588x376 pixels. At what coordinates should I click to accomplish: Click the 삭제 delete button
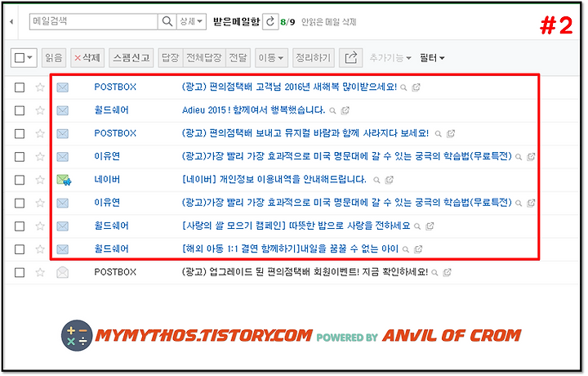(87, 58)
